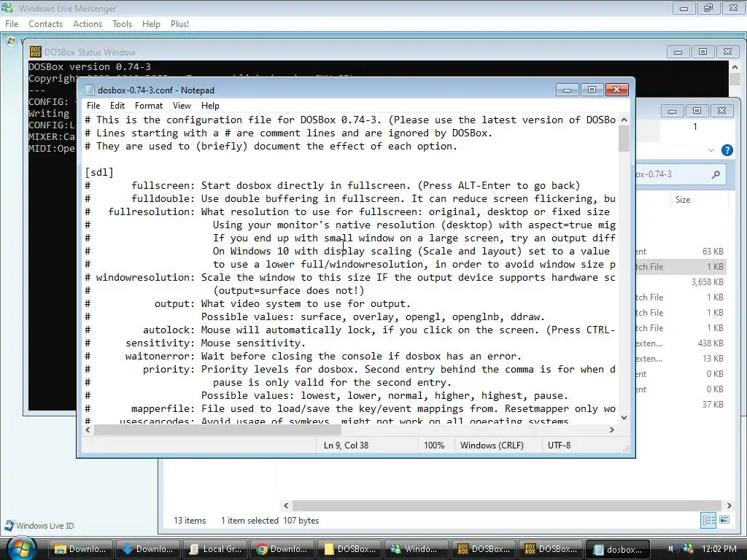The image size is (747, 560).
Task: Switch to Windows Live Messenger taskbar button
Action: tap(417, 549)
